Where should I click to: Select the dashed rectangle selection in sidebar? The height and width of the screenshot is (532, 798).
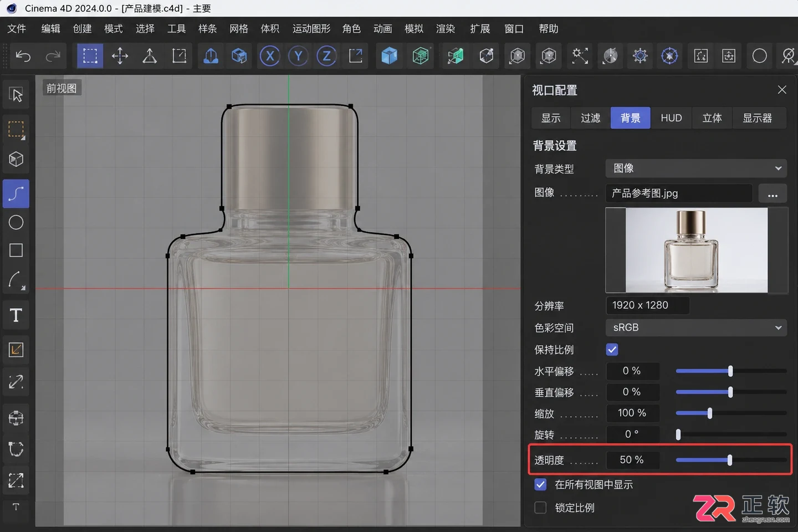(x=16, y=129)
